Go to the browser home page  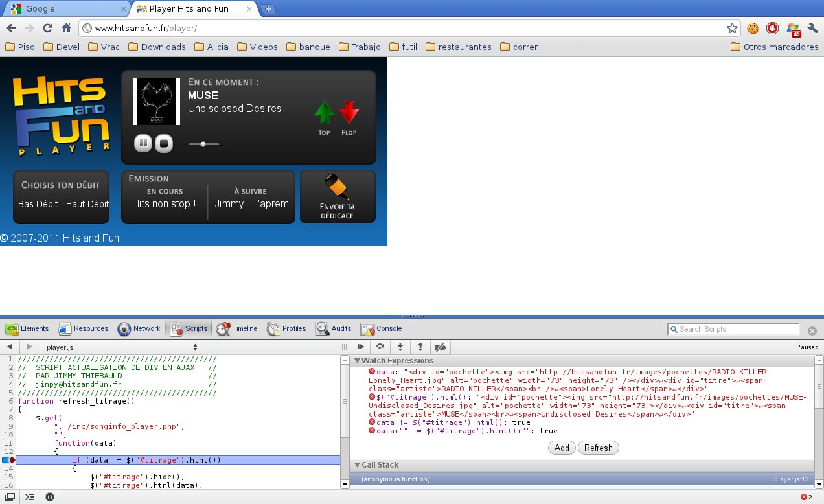tap(66, 28)
